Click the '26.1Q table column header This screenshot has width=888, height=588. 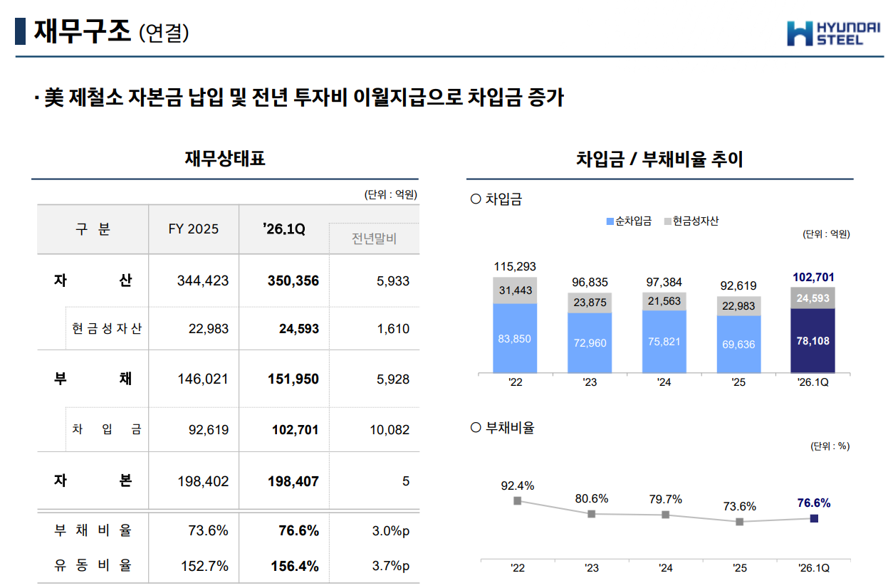point(283,229)
